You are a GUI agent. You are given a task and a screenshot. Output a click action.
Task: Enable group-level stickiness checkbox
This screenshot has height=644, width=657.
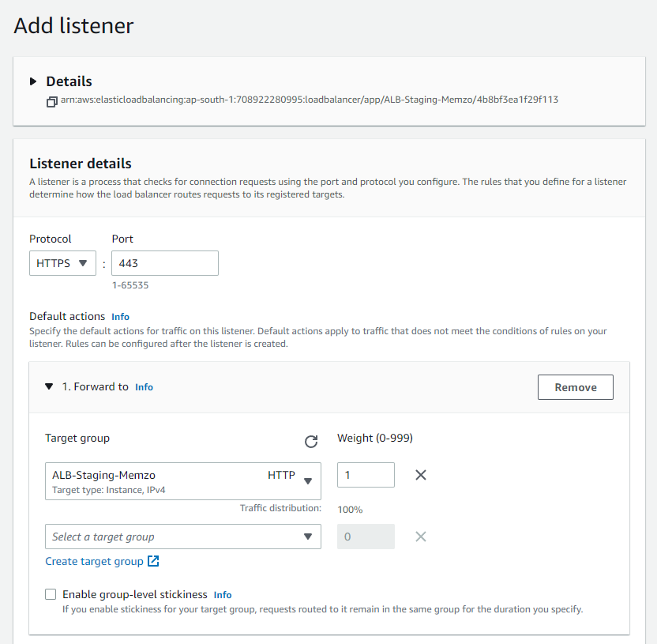[51, 594]
